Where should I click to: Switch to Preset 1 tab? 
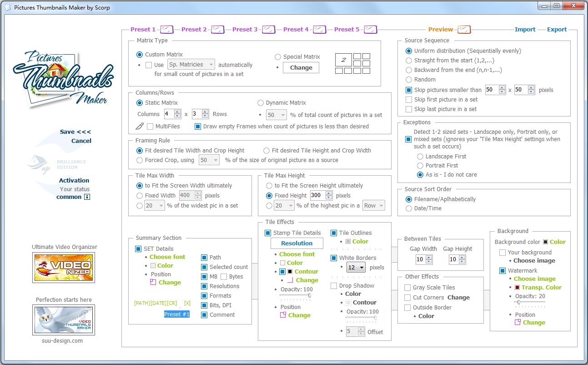point(143,30)
